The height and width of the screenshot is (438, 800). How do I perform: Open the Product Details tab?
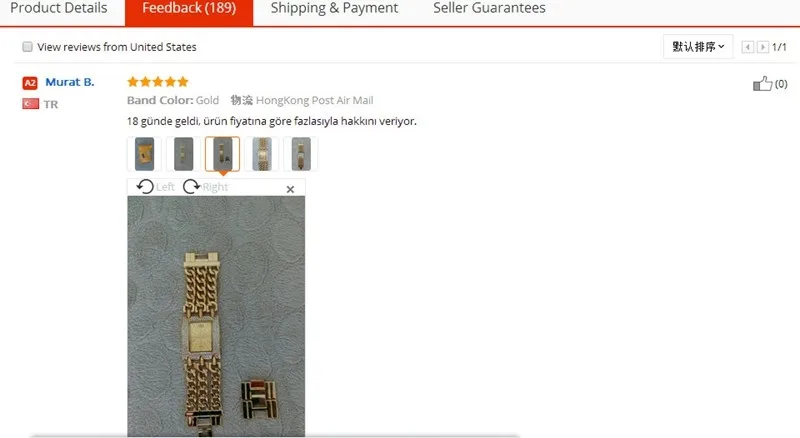59,8
